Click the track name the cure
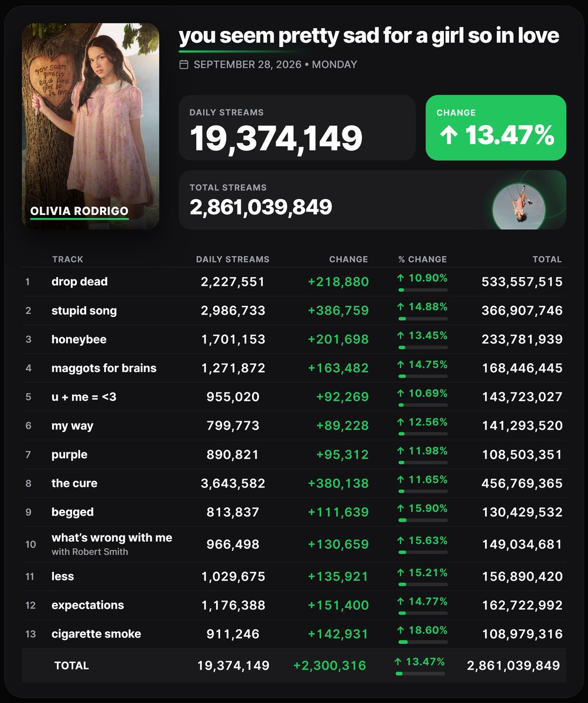The image size is (588, 703). point(74,483)
